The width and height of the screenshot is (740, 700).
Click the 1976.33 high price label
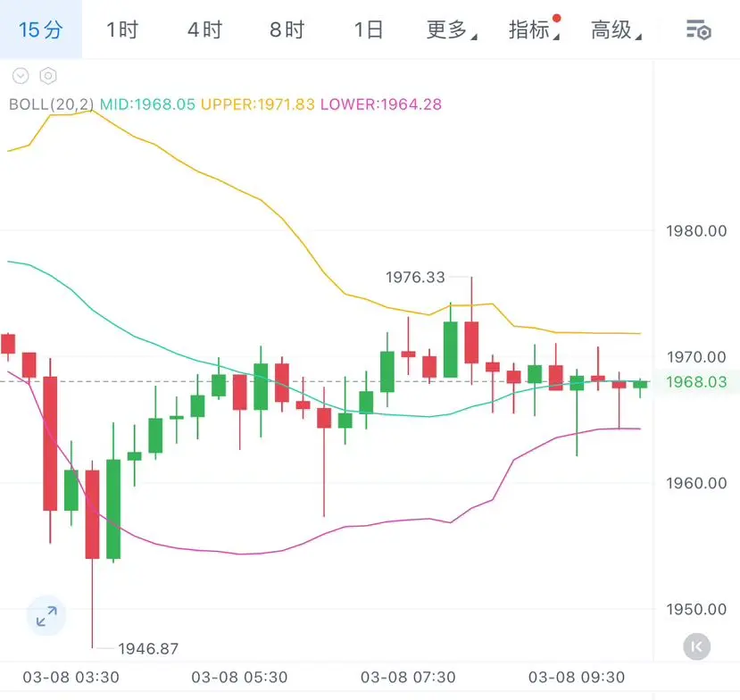(x=415, y=277)
